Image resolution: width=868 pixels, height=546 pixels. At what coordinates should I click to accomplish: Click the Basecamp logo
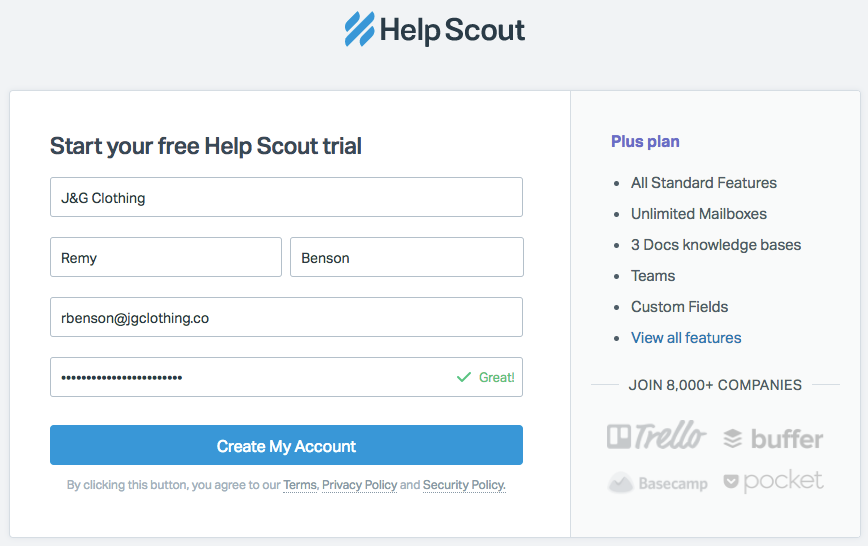pos(658,483)
